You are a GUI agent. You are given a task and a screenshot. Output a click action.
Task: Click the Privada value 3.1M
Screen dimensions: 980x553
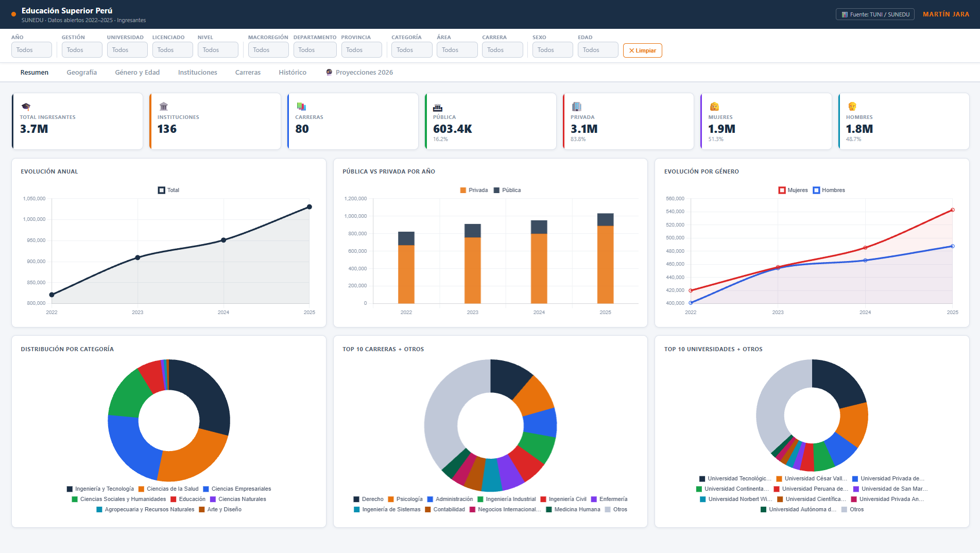pyautogui.click(x=584, y=129)
